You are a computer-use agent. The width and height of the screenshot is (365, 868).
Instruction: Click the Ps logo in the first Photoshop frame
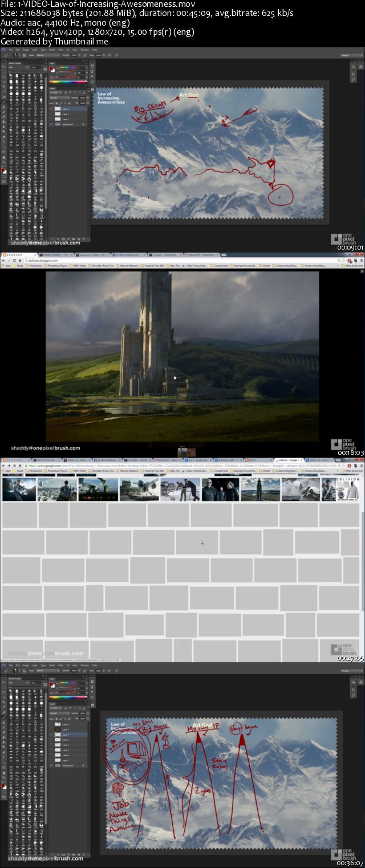(x=3, y=50)
